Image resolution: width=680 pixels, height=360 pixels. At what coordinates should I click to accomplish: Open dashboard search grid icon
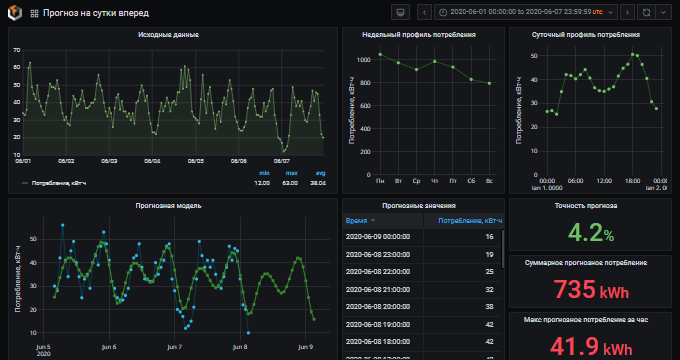(x=34, y=13)
